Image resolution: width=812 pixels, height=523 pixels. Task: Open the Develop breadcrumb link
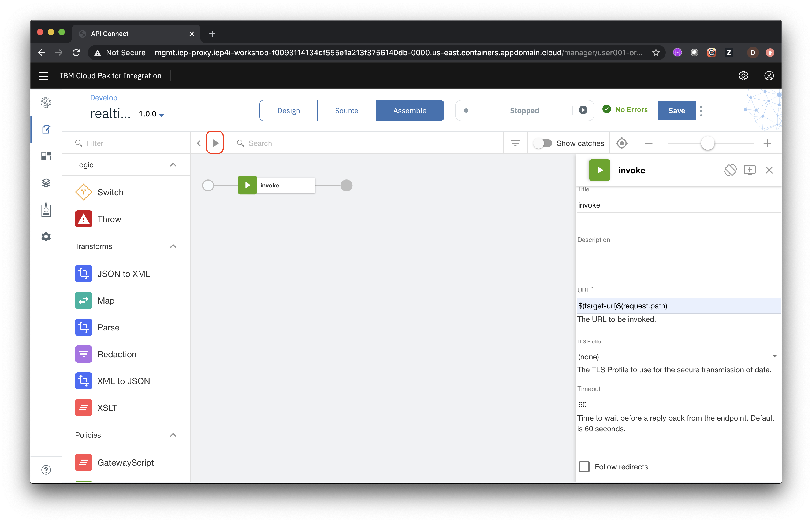103,98
